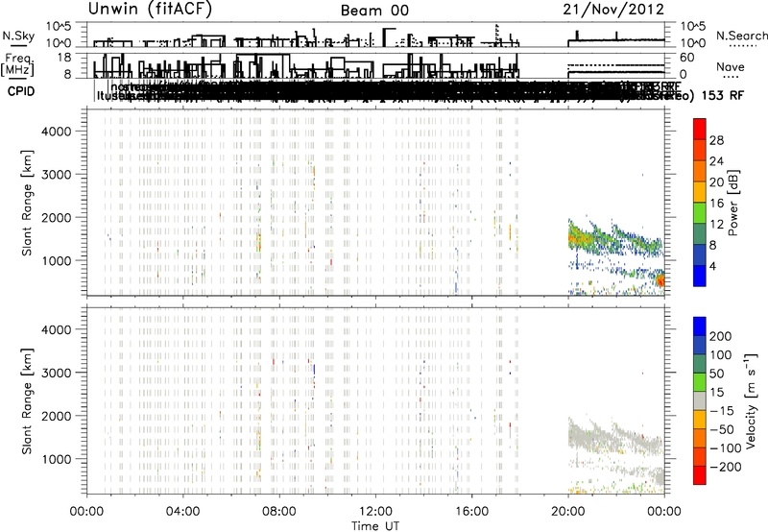Image resolution: width=768 pixels, height=532 pixels.
Task: Click the 'Nave' legend label
Action: pyautogui.click(x=730, y=67)
